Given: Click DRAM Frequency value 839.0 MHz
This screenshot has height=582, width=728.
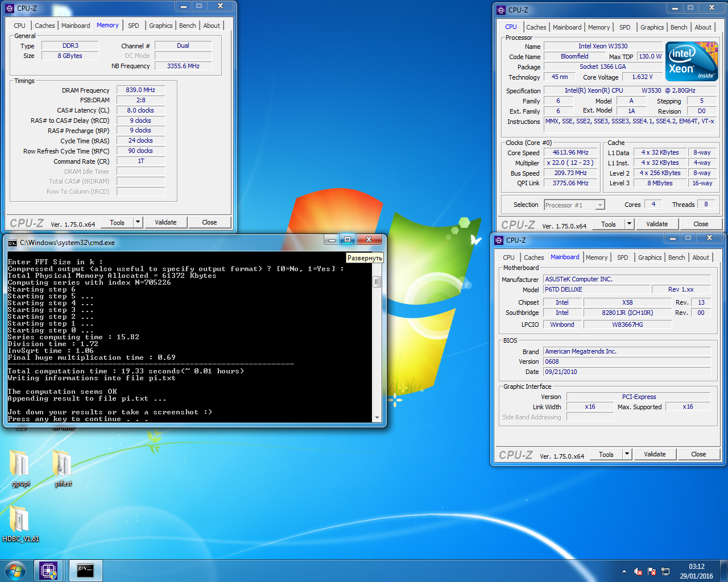Looking at the screenshot, I should pos(141,90).
